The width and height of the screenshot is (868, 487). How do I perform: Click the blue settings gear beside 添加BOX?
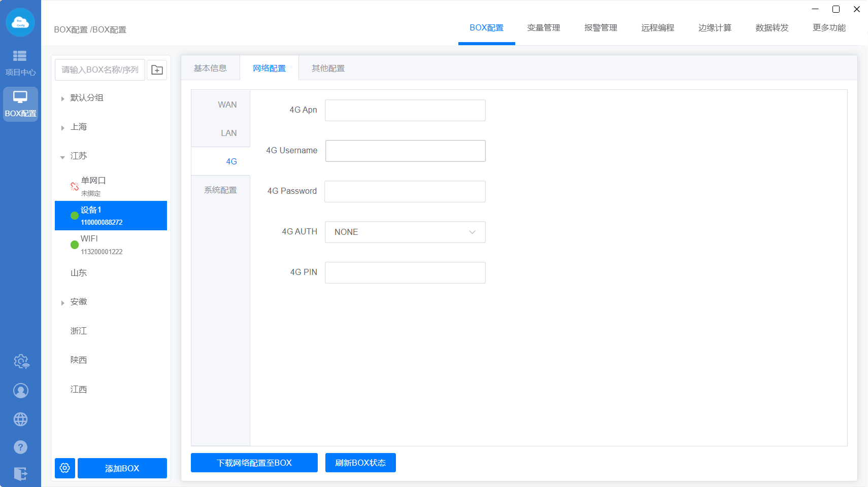(x=65, y=468)
